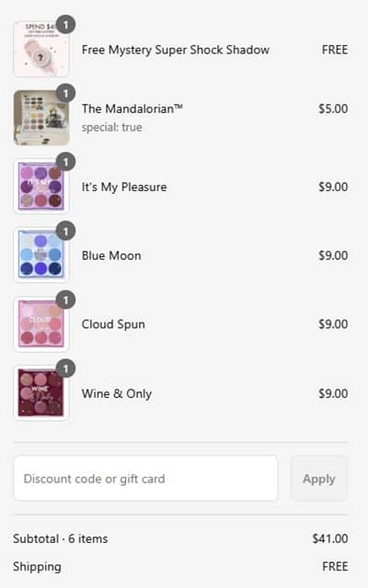Click the Wine & Only product name
This screenshot has width=368, height=588.
pyautogui.click(x=117, y=394)
